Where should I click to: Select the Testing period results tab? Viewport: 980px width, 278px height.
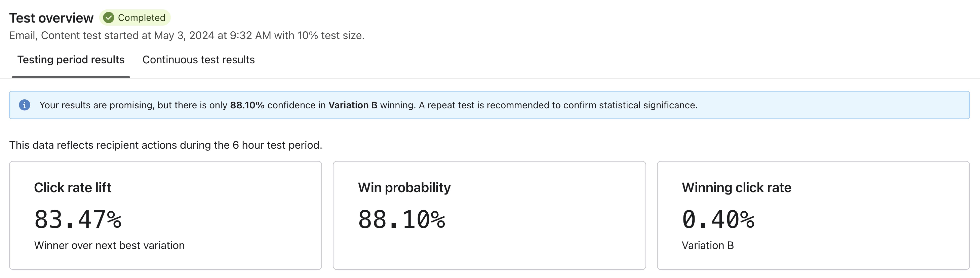click(71, 59)
